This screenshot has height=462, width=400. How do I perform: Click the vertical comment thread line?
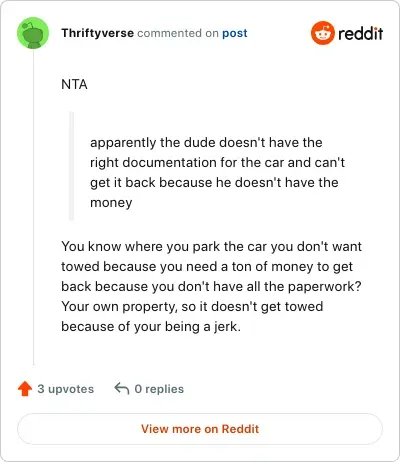point(33,207)
